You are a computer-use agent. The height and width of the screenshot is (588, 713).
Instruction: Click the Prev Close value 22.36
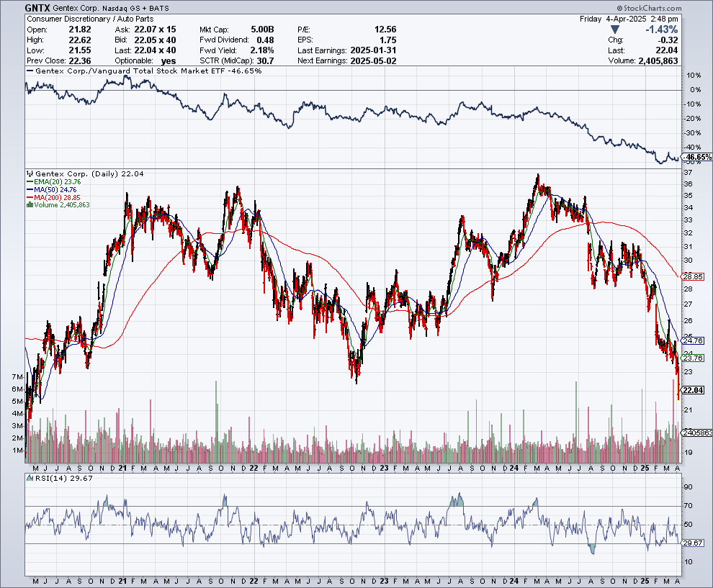tap(80, 61)
